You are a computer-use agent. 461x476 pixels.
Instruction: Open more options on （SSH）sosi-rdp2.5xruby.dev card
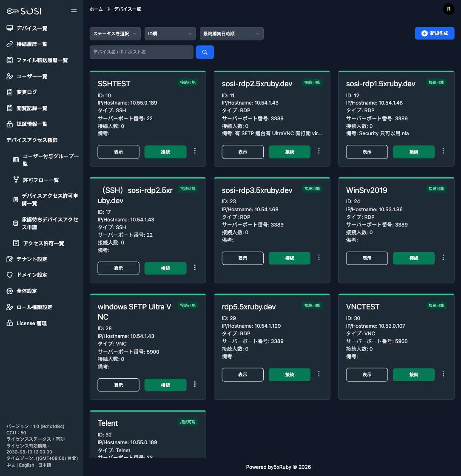195,267
